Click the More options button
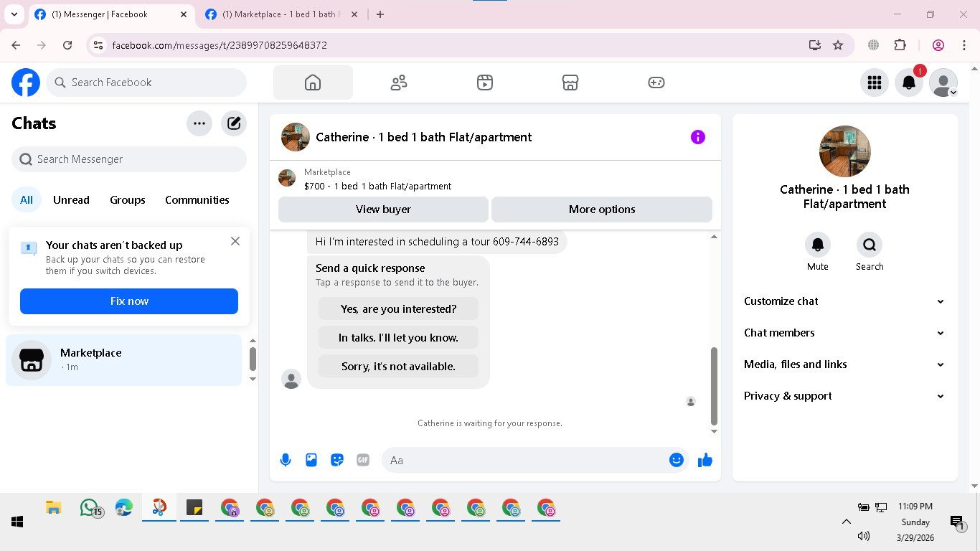 tap(602, 209)
